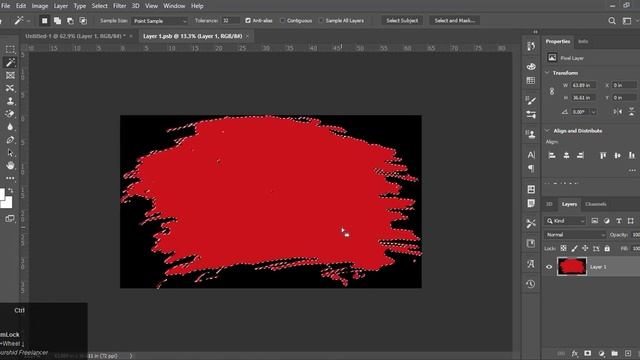640x360 pixels.
Task: Open the Glyphs panel icon
Action: 531,264
